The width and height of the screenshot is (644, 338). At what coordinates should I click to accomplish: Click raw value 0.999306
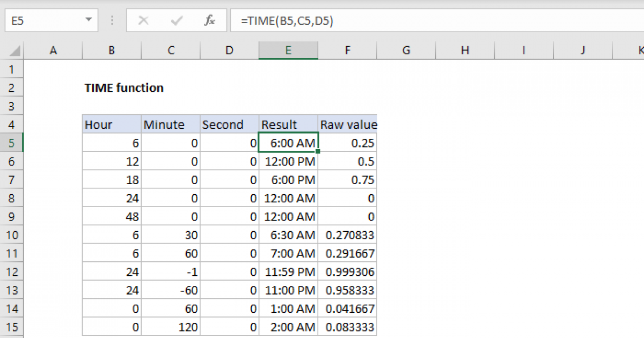point(347,271)
